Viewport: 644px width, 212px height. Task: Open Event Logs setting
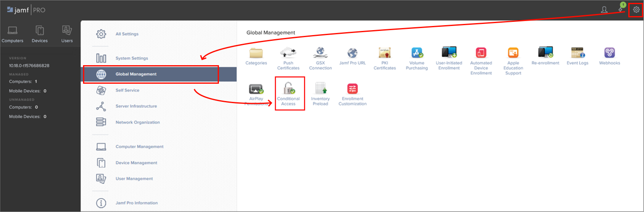[x=577, y=56]
